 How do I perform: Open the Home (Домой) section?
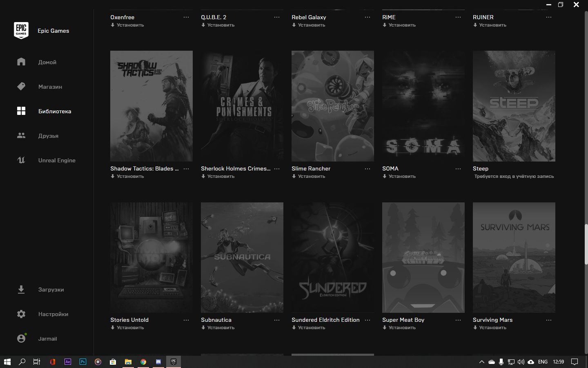click(x=47, y=62)
